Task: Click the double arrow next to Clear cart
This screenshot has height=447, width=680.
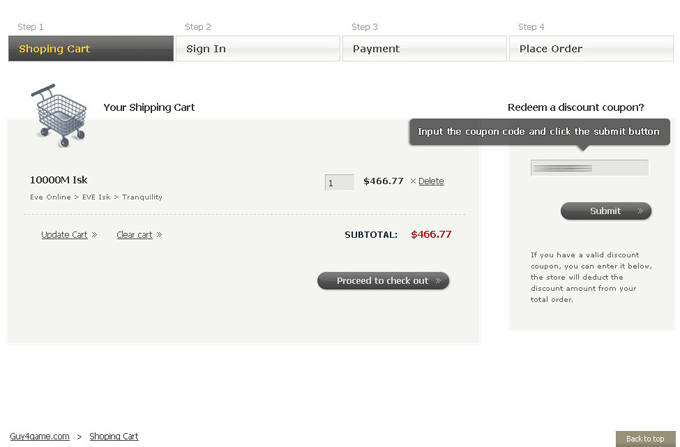Action: click(159, 235)
